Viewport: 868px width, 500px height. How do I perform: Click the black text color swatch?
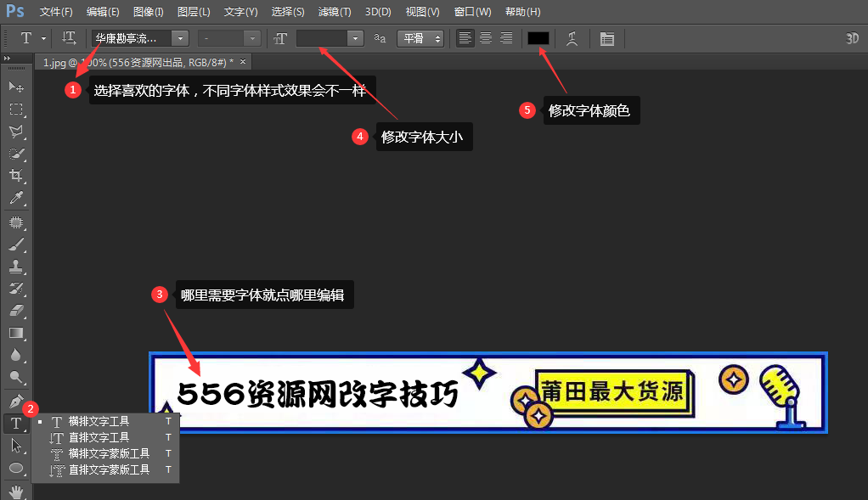click(538, 38)
